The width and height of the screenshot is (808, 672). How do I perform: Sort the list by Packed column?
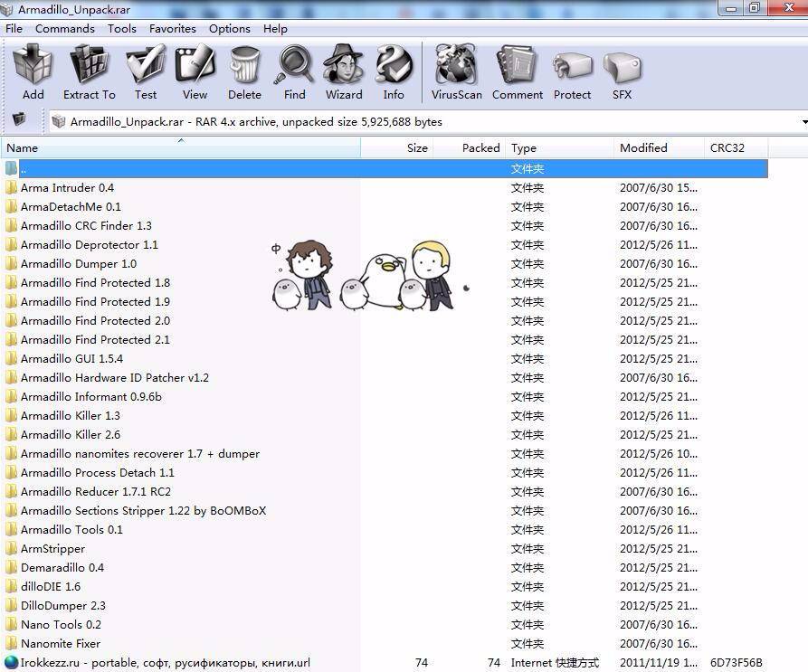469,148
